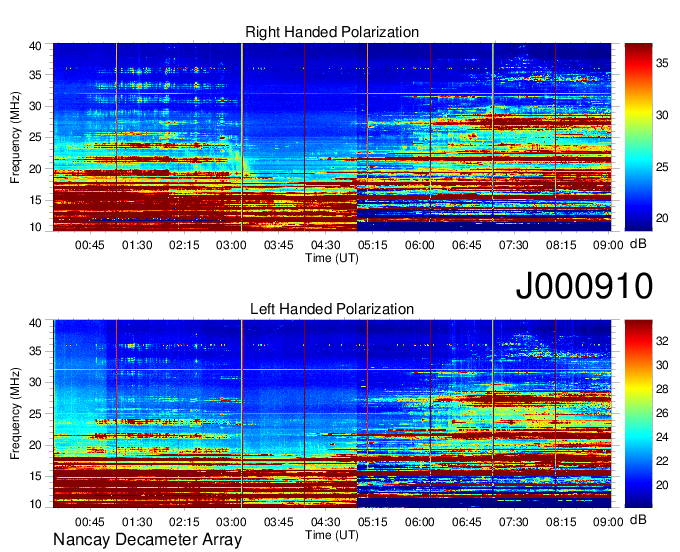Click the left-handed polarization colorbar

click(x=638, y=414)
